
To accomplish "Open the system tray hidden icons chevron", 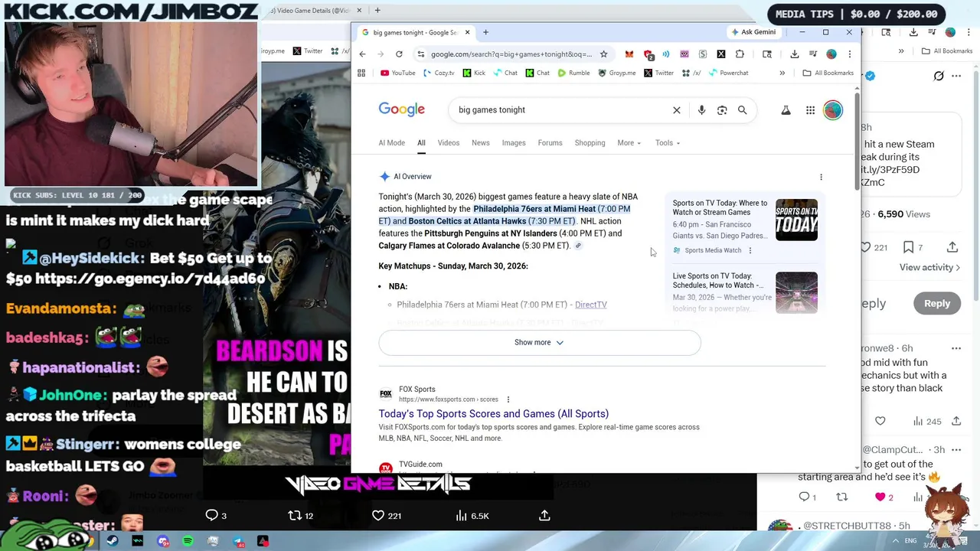I will click(x=897, y=541).
